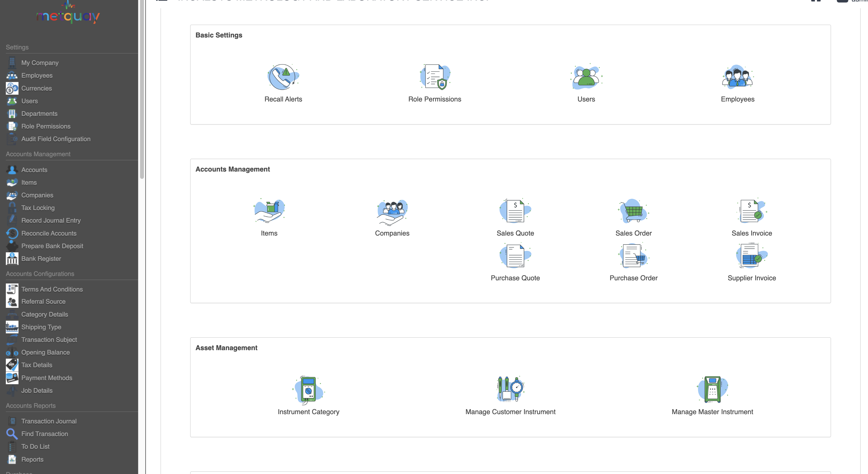868x474 pixels.
Task: Open Bank Register from sidebar menu
Action: click(x=41, y=259)
